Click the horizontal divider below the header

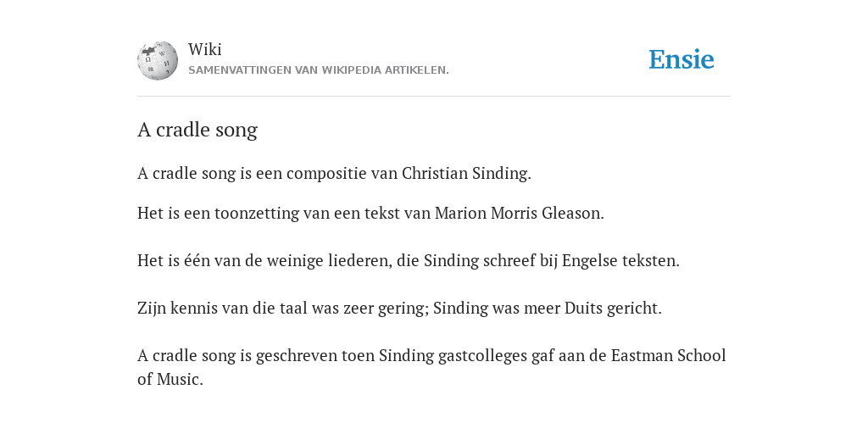click(434, 97)
